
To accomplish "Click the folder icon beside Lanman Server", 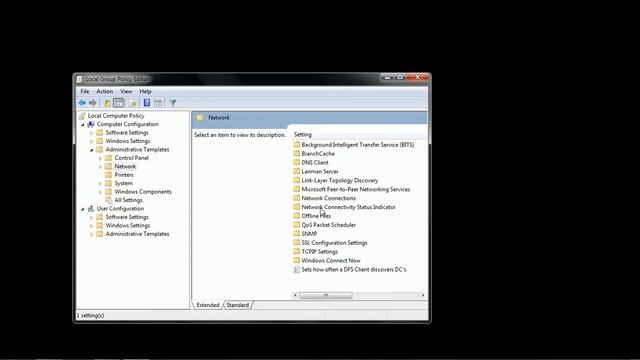I will 297,171.
